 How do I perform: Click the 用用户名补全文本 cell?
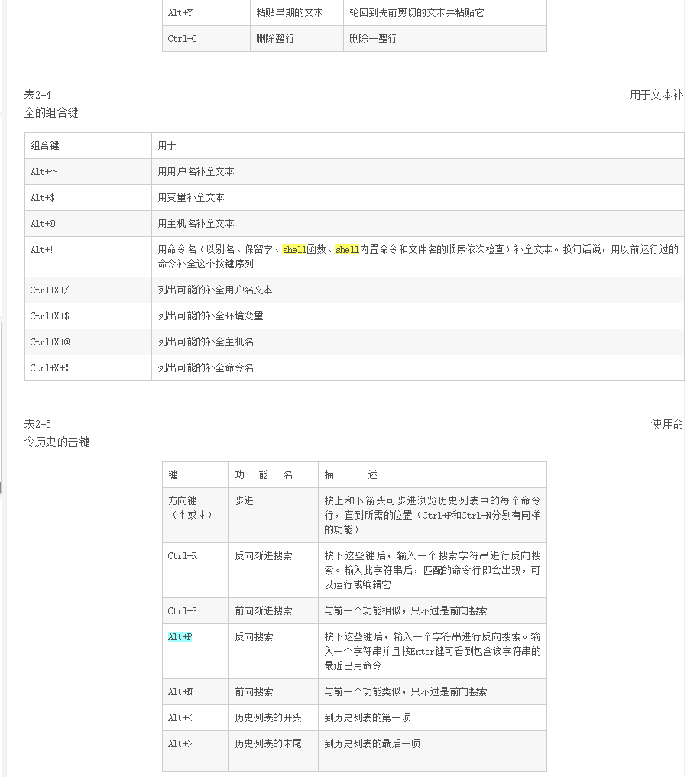(417, 171)
